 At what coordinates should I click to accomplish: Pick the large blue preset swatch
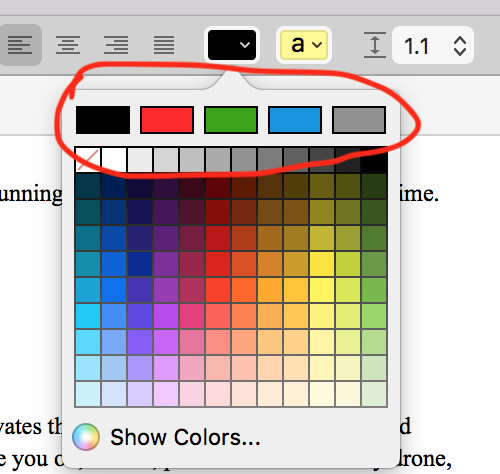(x=295, y=120)
